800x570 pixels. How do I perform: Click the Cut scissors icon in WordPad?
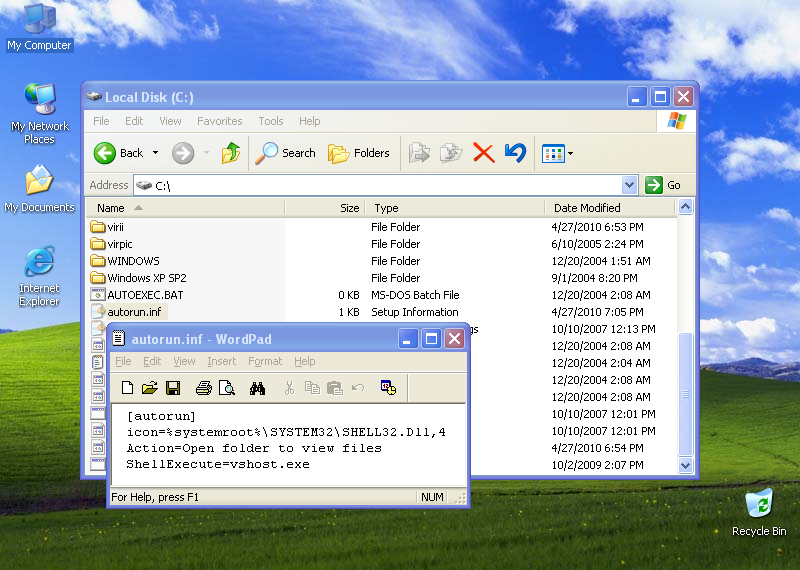coord(289,388)
